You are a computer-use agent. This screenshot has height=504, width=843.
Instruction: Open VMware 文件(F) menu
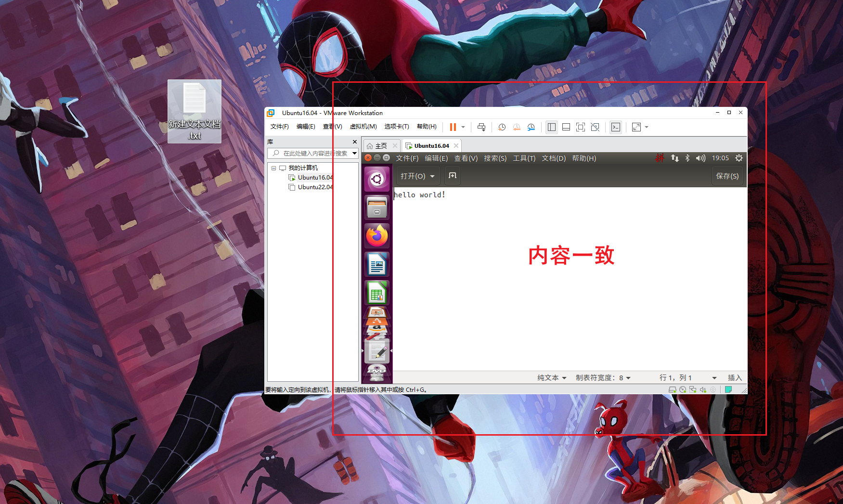point(279,127)
